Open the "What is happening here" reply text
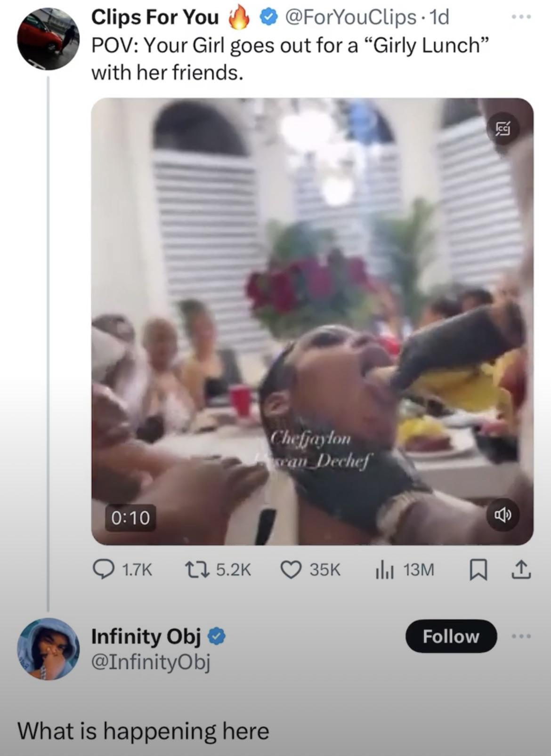551x756 pixels. [x=143, y=731]
